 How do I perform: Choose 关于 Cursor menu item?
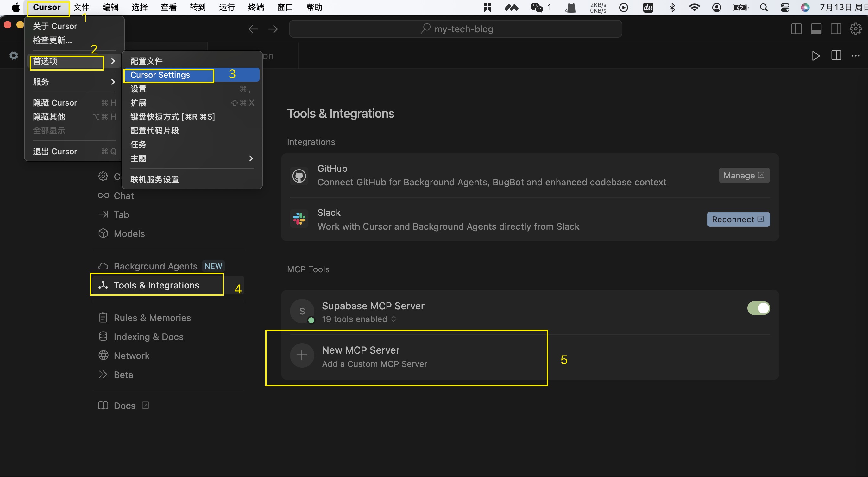pos(73,26)
